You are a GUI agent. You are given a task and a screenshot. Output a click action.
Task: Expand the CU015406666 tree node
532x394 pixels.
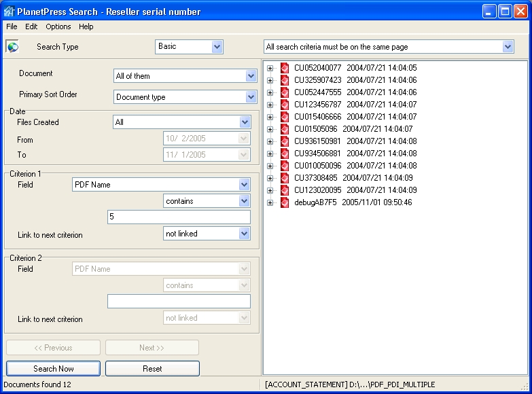270,117
